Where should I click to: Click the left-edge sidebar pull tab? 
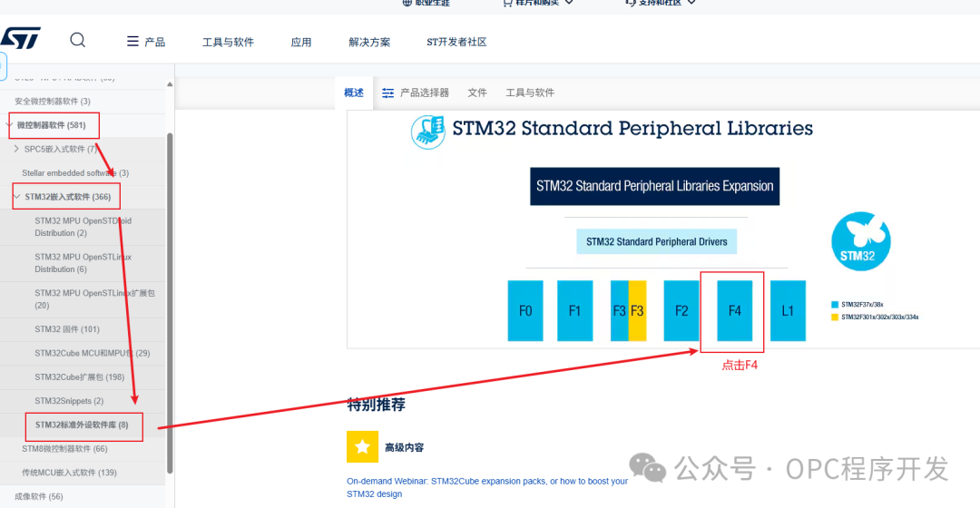click(3, 65)
